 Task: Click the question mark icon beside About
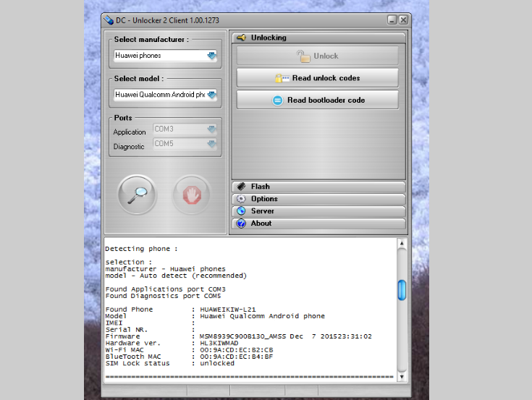coord(241,224)
